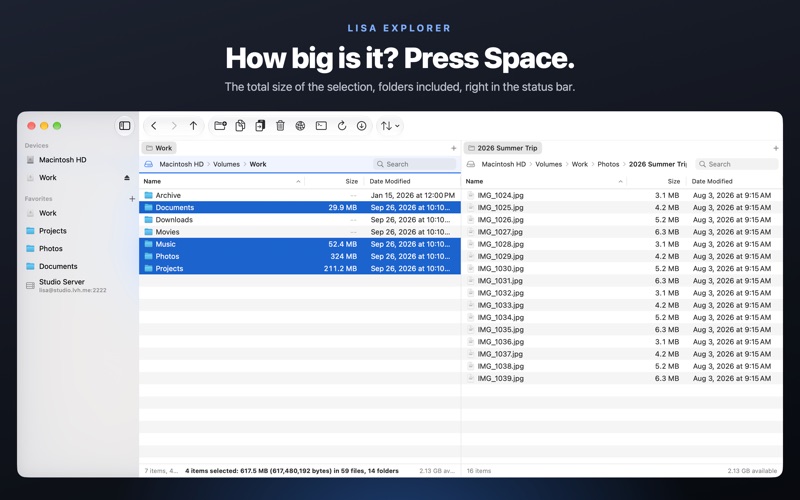Navigate up to the parent folder
This screenshot has width=800, height=500.
193,126
